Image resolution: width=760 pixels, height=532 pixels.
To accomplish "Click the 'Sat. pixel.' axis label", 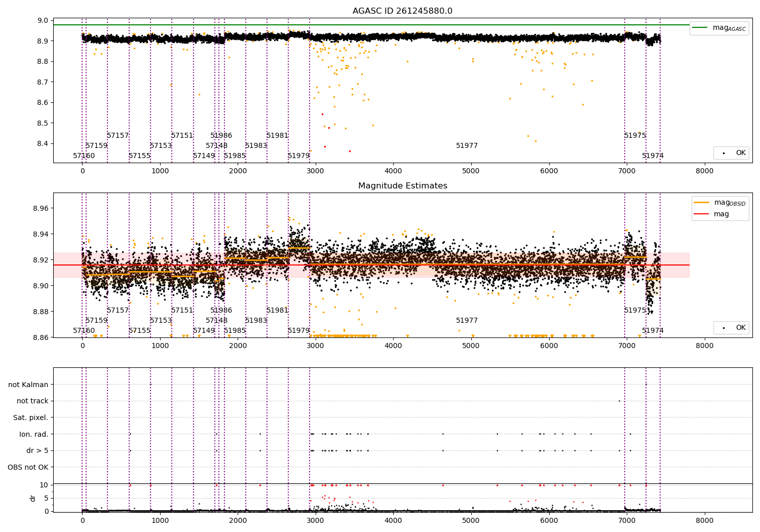I will coord(31,417).
